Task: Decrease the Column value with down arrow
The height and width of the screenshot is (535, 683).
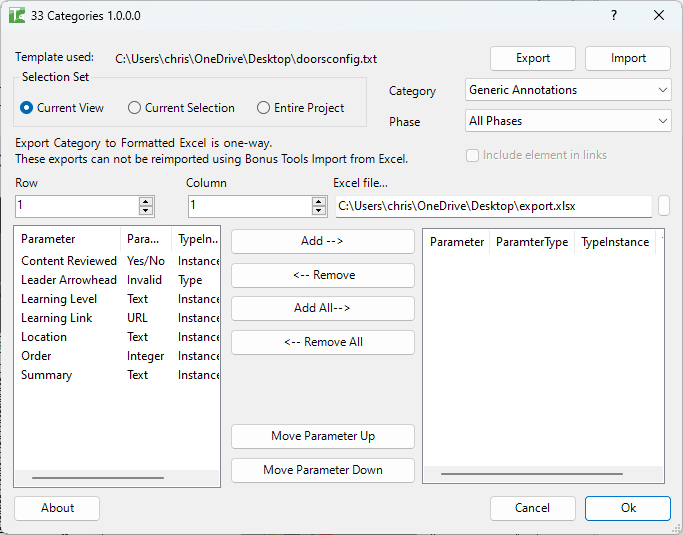Action: click(319, 210)
